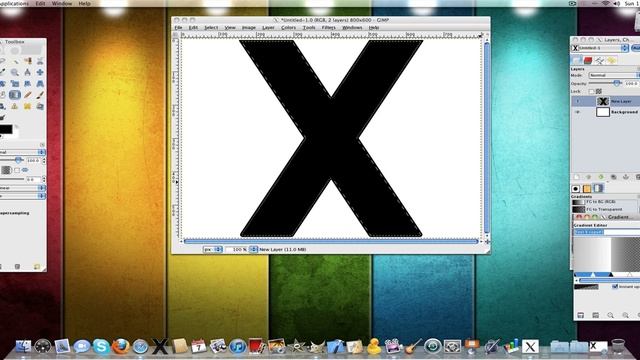The height and width of the screenshot is (360, 640).
Task: Switch to Paths tab in Layers dock
Action: (x=600, y=60)
